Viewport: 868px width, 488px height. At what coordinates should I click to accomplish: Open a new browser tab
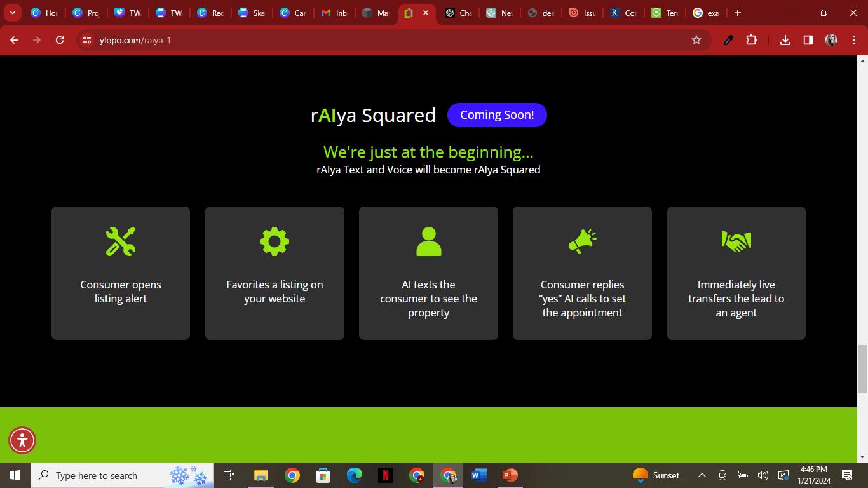click(738, 13)
